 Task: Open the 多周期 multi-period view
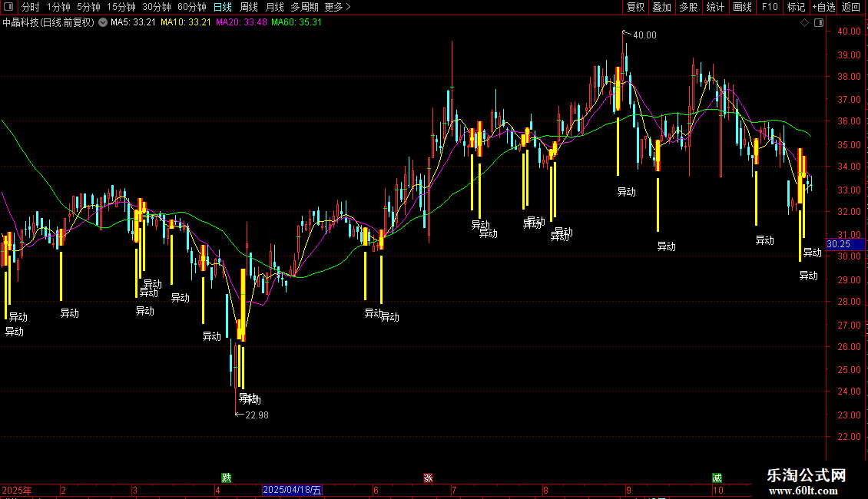(x=304, y=7)
